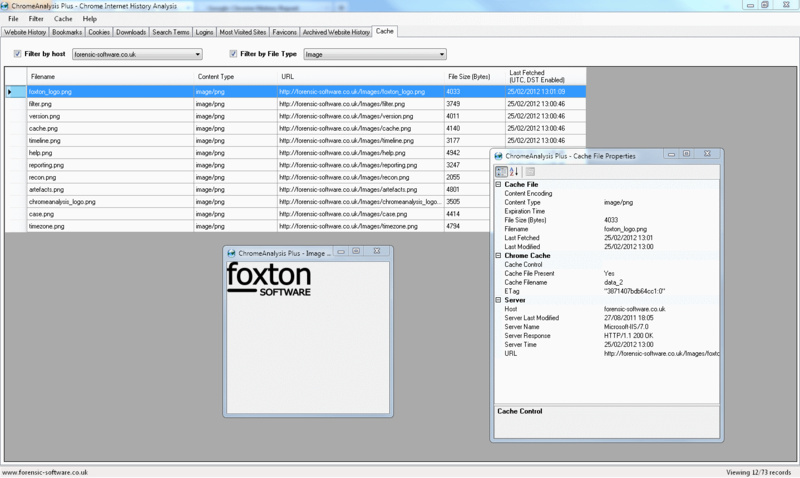Switch to the Archived Website History tab
Image resolution: width=800 pixels, height=478 pixels.
(x=336, y=32)
